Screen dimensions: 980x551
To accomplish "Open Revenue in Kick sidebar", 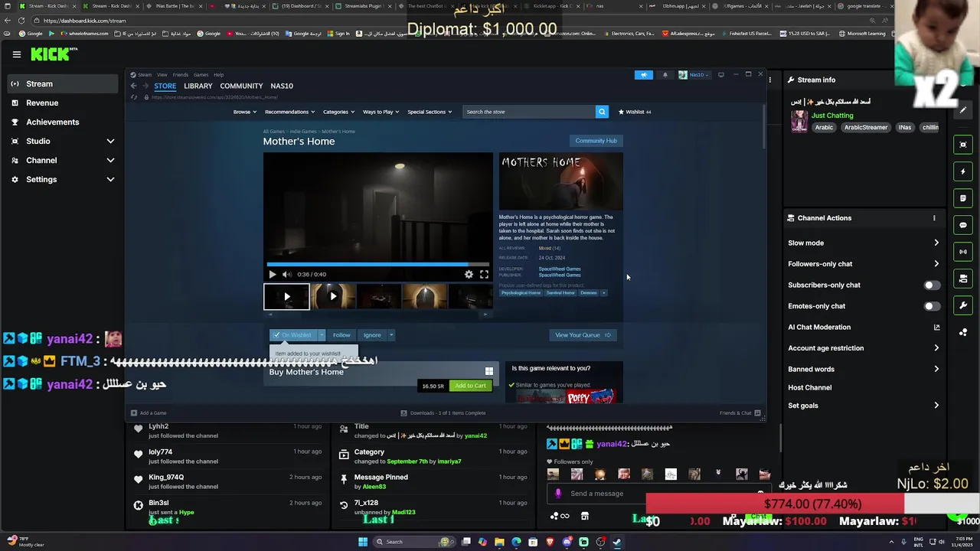I will click(x=63, y=103).
